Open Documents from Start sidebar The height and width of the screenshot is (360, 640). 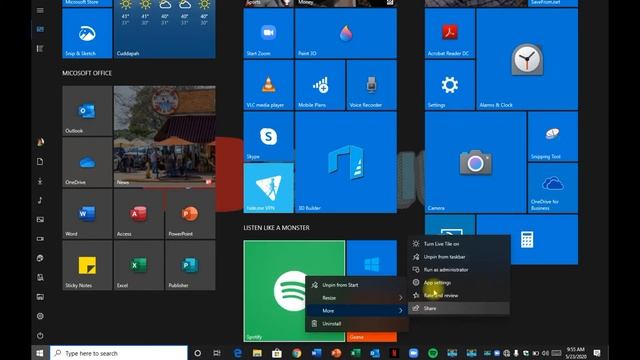tap(40, 162)
